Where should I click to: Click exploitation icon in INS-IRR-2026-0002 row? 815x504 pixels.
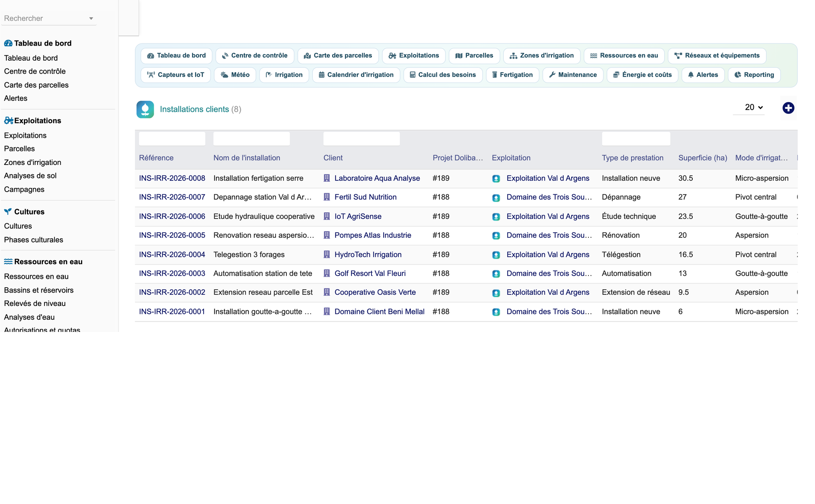(496, 293)
